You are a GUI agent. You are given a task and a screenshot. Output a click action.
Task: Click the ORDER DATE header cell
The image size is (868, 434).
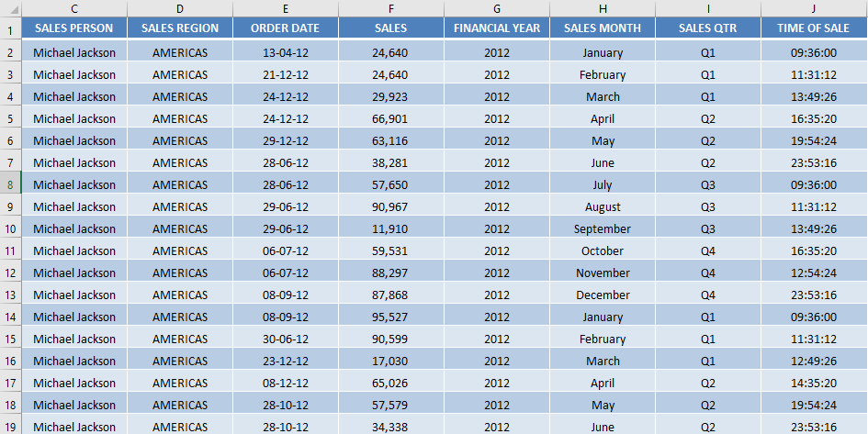285,28
